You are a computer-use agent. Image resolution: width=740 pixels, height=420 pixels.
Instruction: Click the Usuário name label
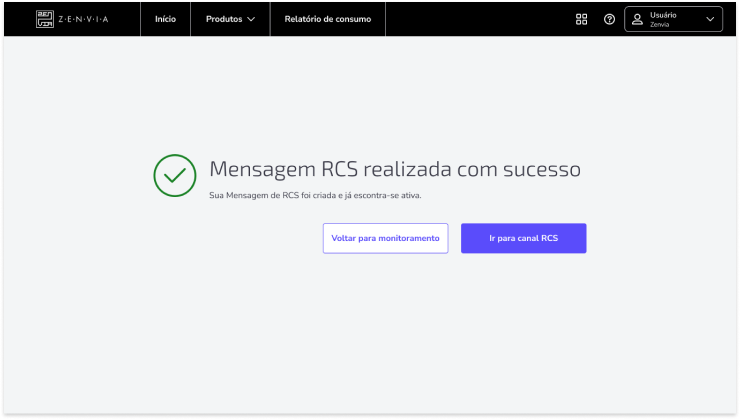[x=663, y=15]
